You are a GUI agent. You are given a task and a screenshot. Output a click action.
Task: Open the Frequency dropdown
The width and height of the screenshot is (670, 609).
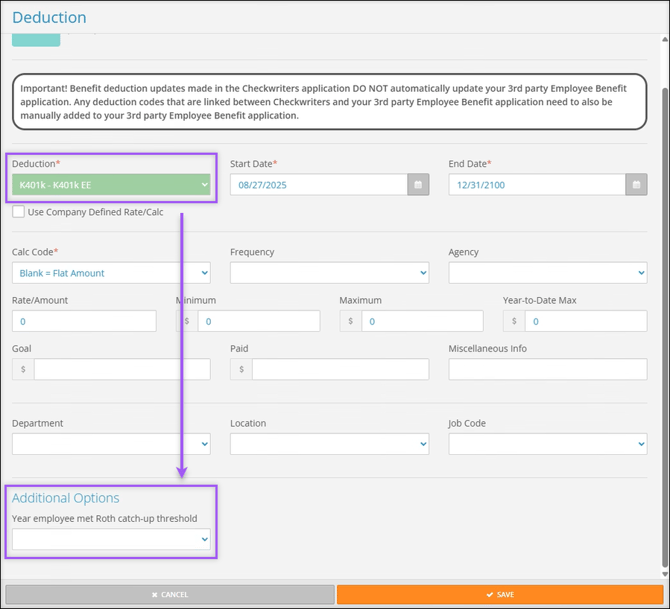tap(329, 273)
